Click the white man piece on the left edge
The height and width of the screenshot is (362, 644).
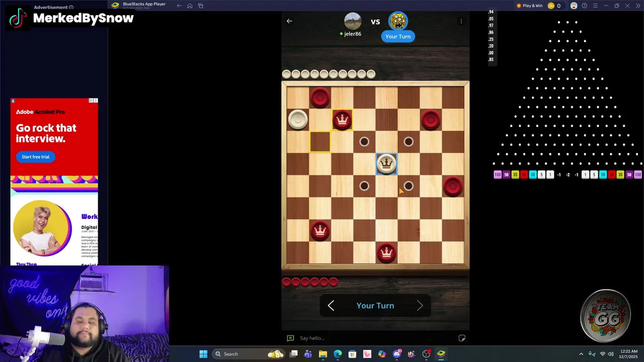pos(298,120)
